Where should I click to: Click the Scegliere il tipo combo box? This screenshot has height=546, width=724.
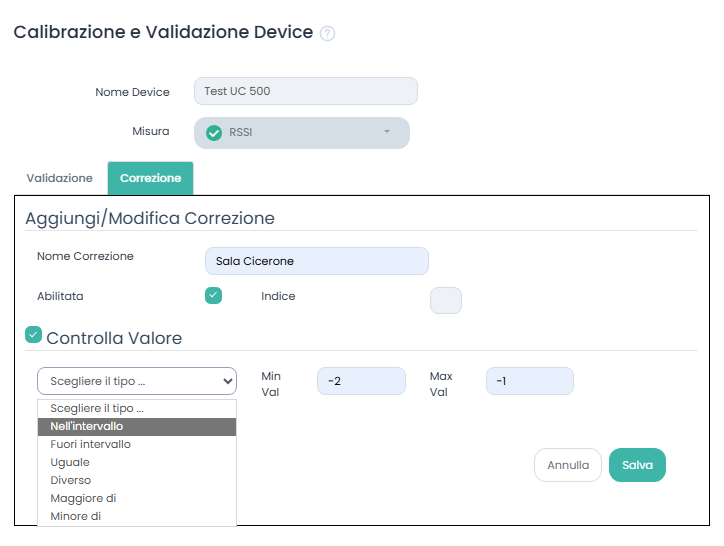tap(137, 381)
